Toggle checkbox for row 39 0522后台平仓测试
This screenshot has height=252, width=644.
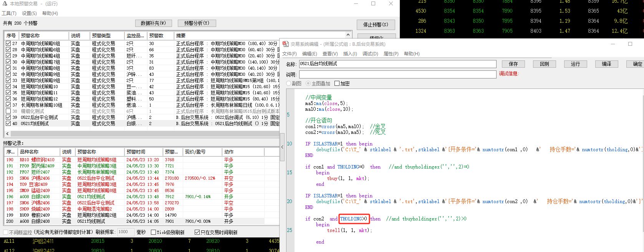tap(8, 117)
